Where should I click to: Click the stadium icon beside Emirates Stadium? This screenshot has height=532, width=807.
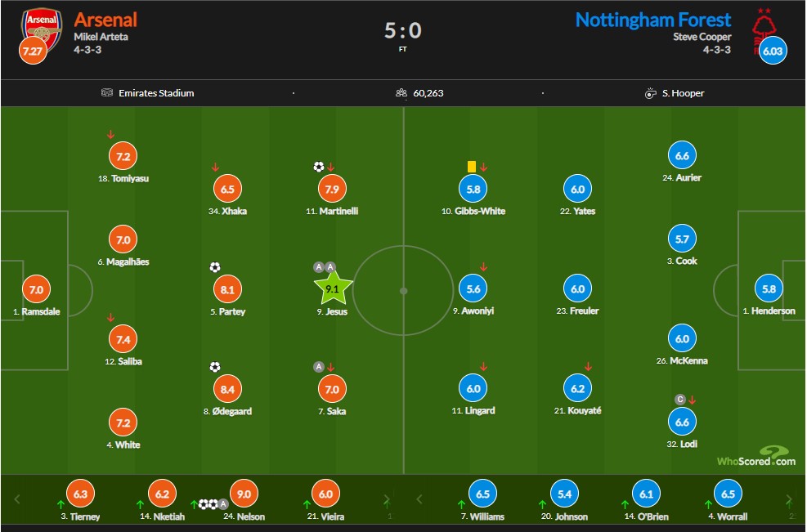tap(106, 93)
